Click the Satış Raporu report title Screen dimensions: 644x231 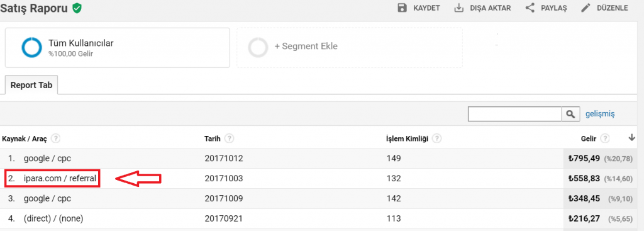(x=34, y=8)
